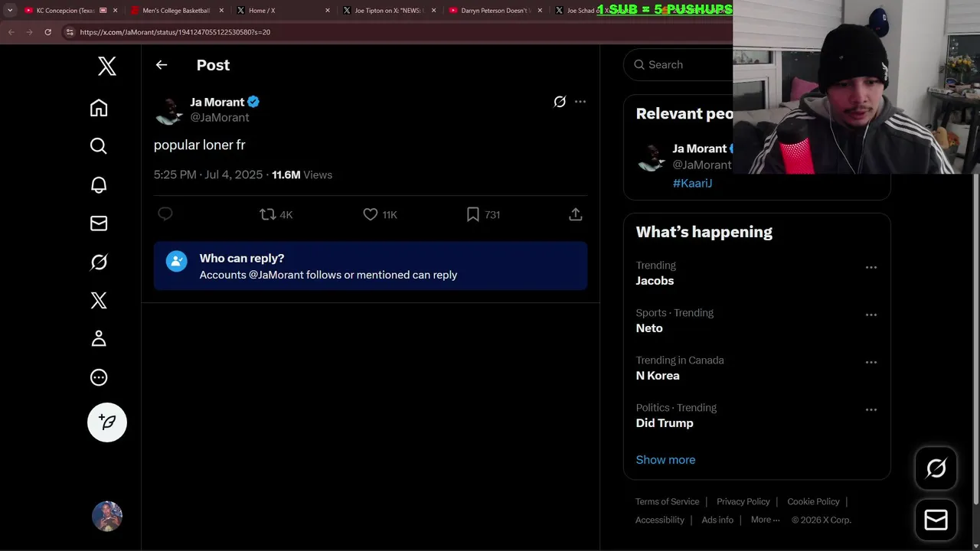Expand trends with Show more

coord(665,460)
